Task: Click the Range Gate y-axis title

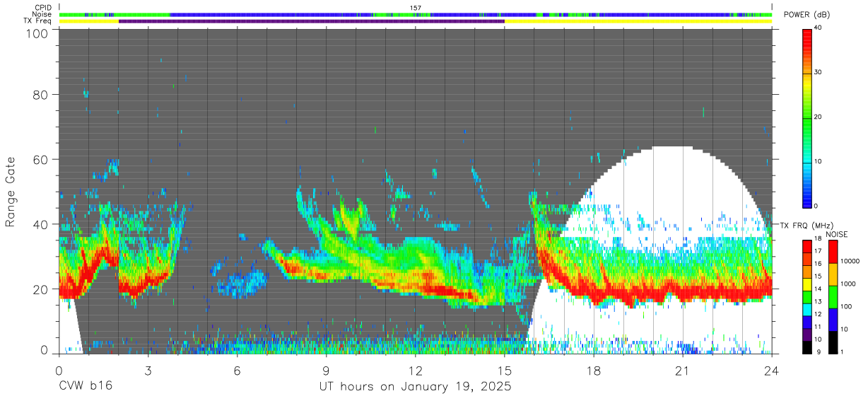Action: point(11,192)
